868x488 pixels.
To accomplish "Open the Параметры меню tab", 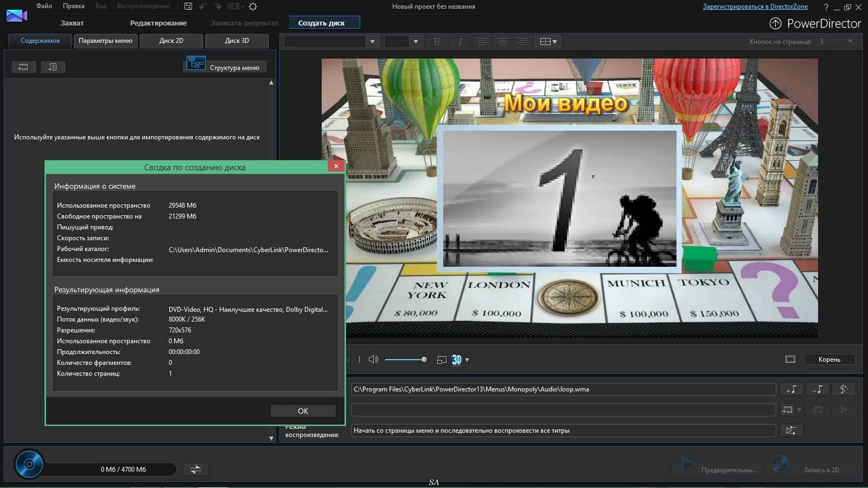I will 105,41.
